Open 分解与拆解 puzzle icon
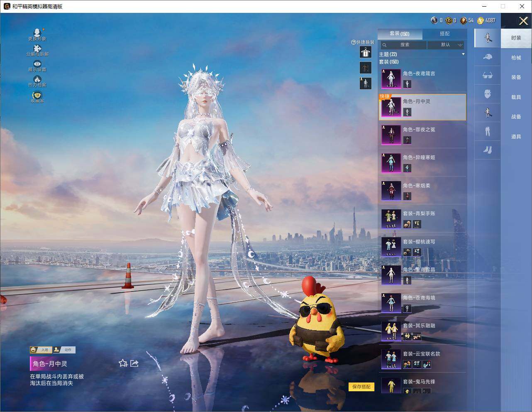This screenshot has height=412, width=532. pos(37,49)
